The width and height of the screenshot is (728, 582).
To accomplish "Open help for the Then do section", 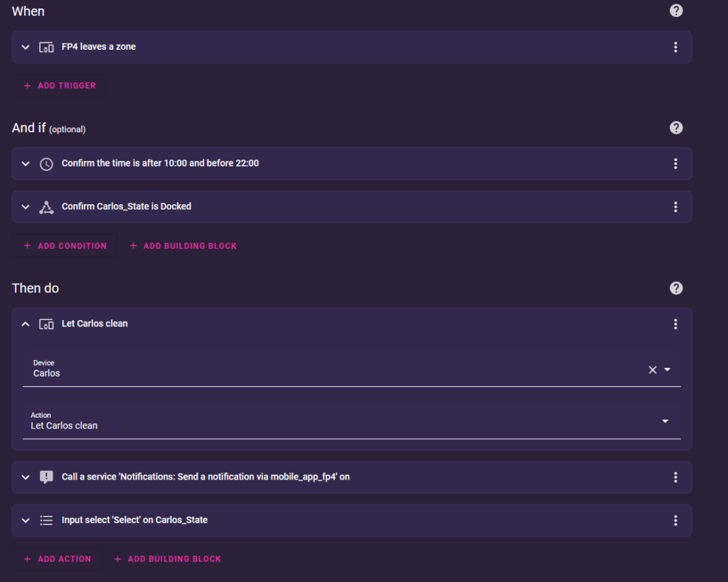I will pos(676,288).
